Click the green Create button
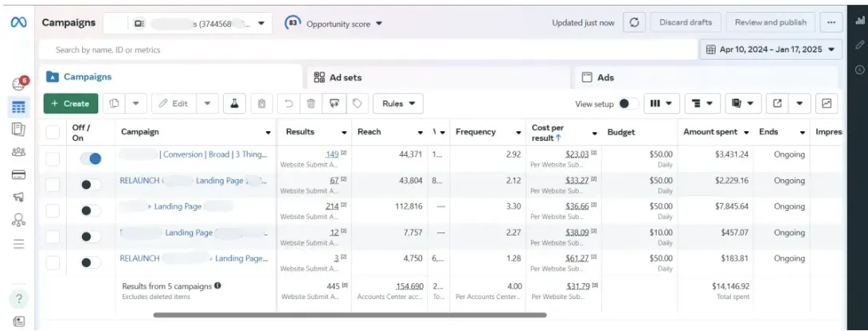 (x=71, y=103)
